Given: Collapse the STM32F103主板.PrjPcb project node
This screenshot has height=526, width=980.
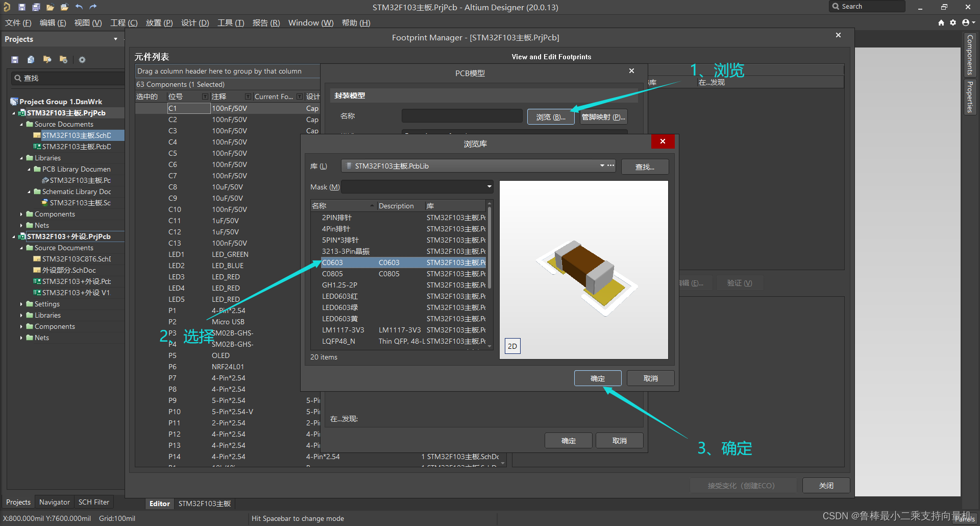Looking at the screenshot, I should (x=14, y=113).
